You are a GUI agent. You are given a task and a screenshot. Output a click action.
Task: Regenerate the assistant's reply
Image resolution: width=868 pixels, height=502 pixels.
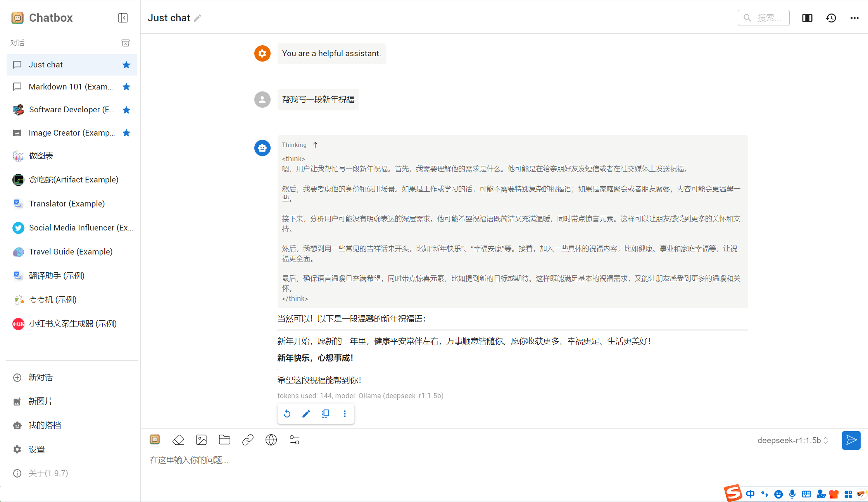coord(287,414)
